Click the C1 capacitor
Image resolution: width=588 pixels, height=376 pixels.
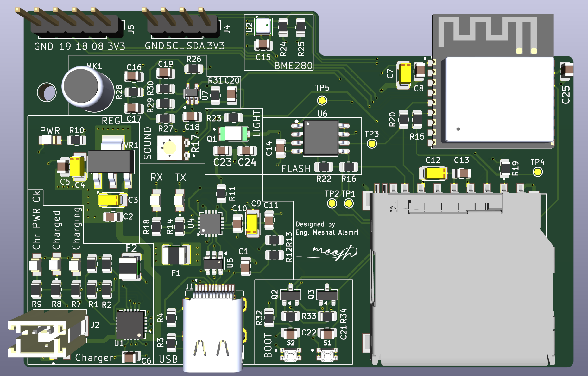[245, 266]
